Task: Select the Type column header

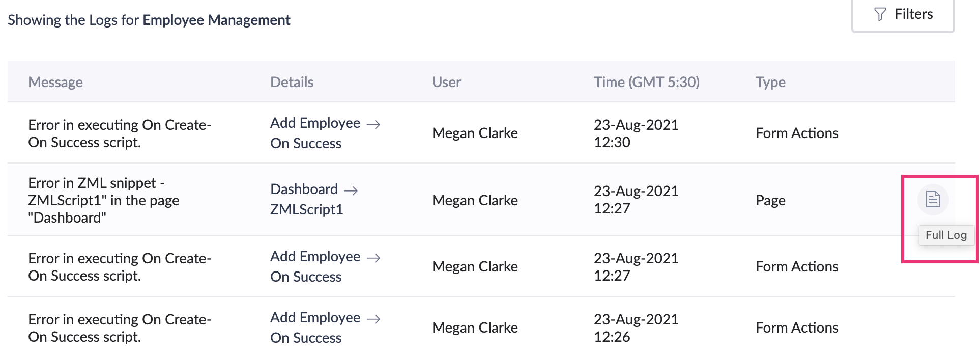Action: click(x=770, y=82)
